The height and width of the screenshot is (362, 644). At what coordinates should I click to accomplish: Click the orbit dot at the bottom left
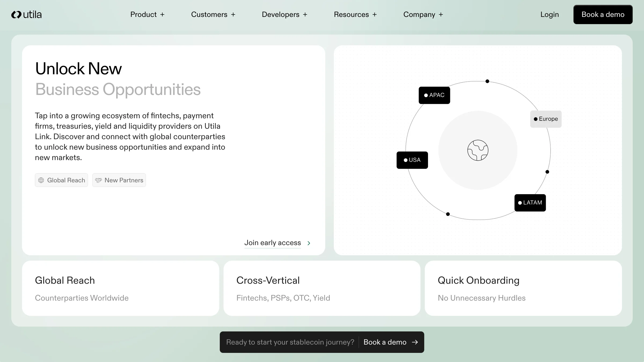pyautogui.click(x=448, y=214)
